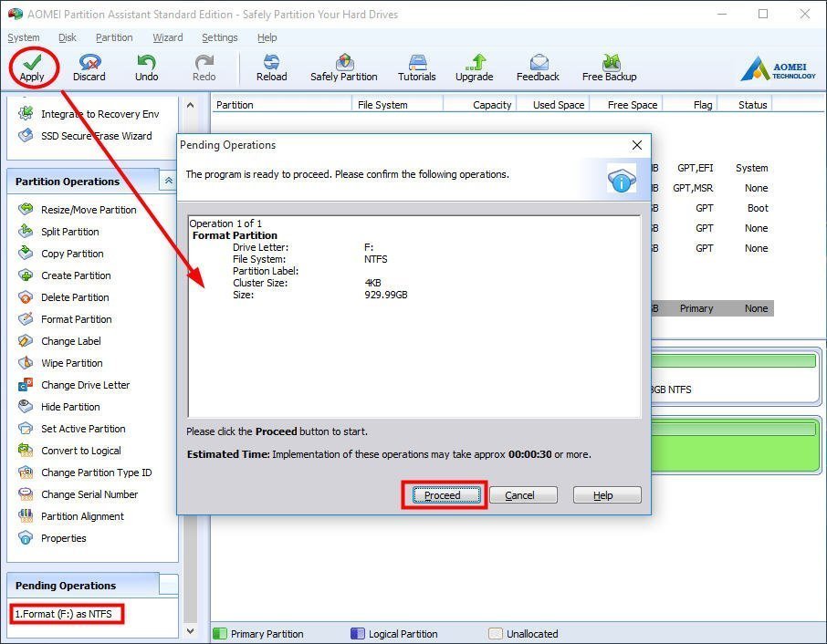827x644 pixels.
Task: Click the Undo toolbar icon
Action: click(147, 68)
